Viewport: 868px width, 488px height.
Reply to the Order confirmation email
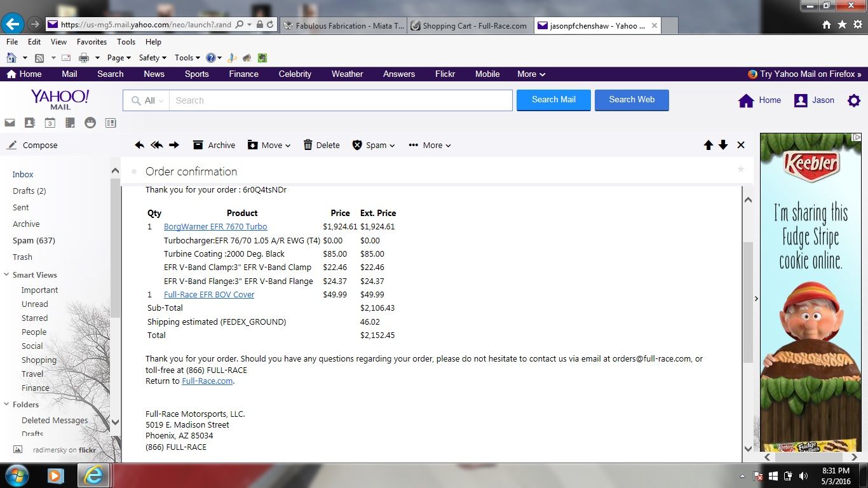140,145
